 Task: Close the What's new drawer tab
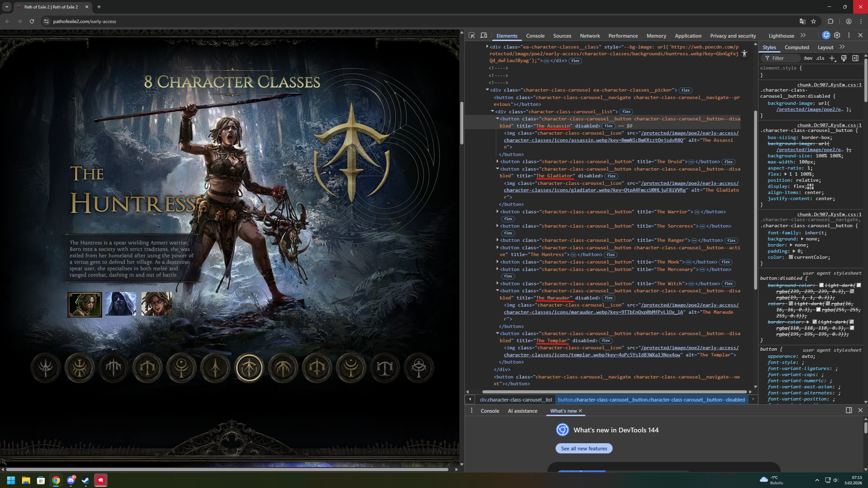pyautogui.click(x=580, y=411)
